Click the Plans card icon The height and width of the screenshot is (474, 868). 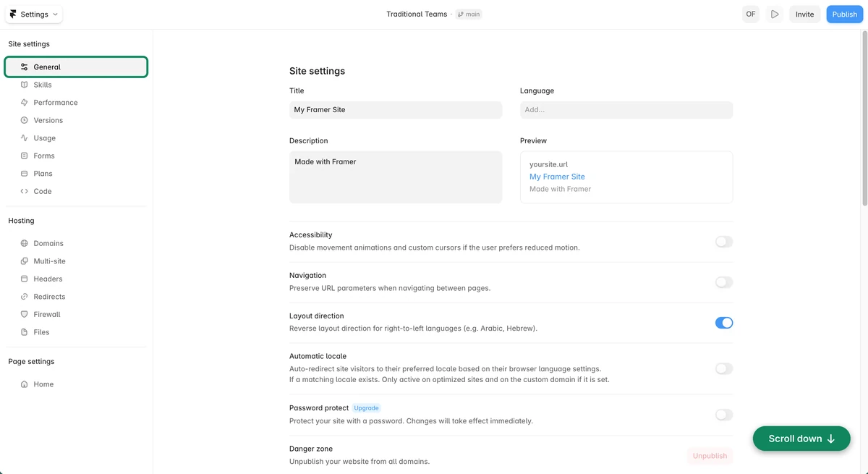click(x=25, y=174)
